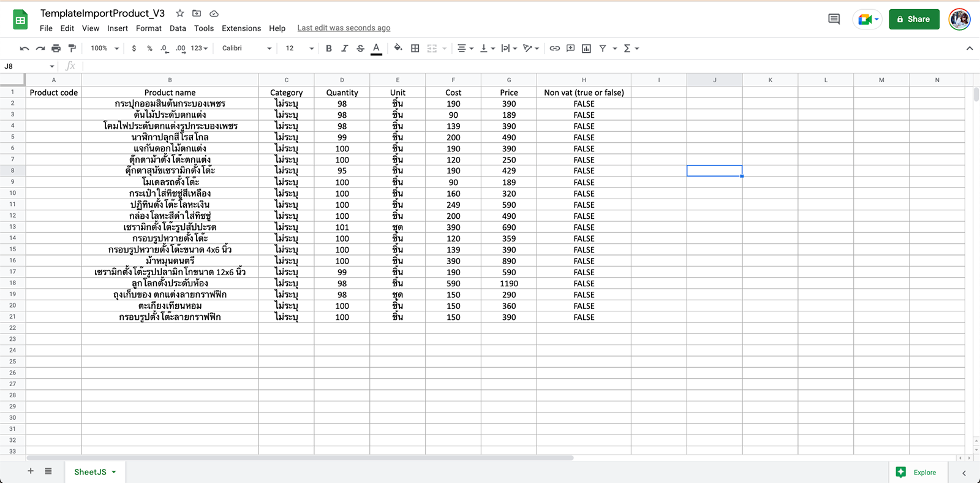The height and width of the screenshot is (483, 980).
Task: Collapse the toolbar with the up chevron
Action: 970,48
